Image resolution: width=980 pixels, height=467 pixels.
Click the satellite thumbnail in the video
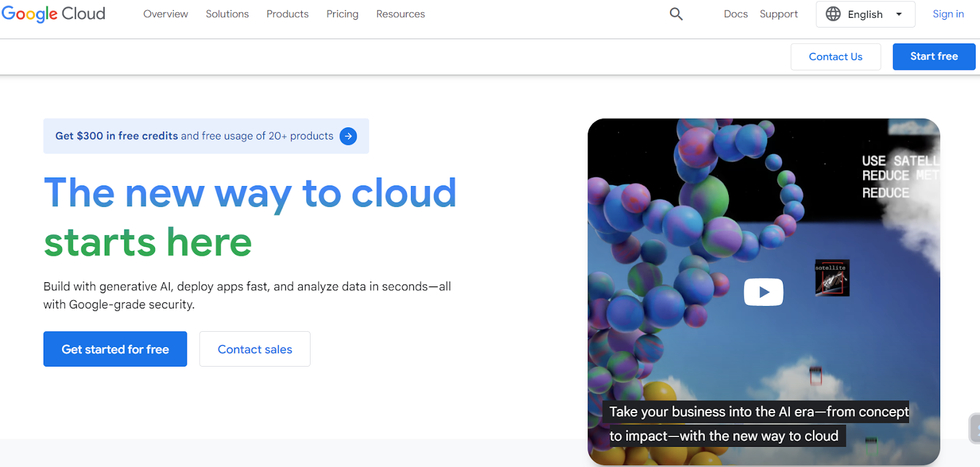832,278
